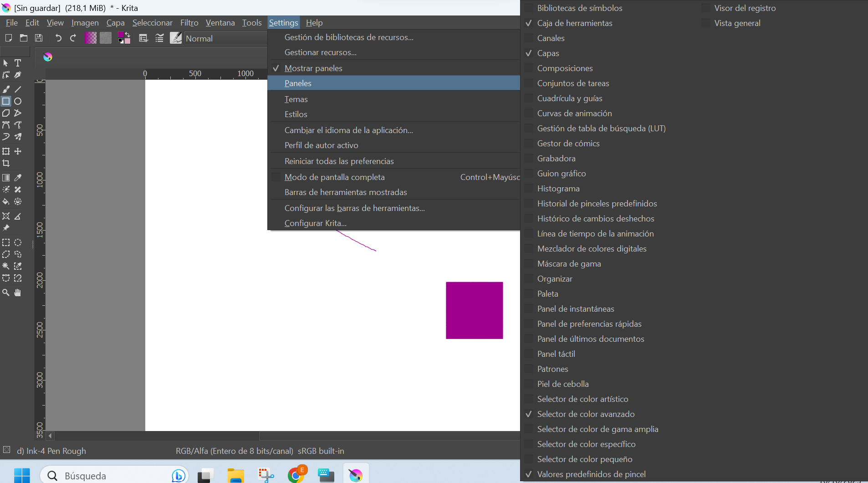Toggle the Vista general panel
Screen dimensions: 868x483
tap(706, 23)
